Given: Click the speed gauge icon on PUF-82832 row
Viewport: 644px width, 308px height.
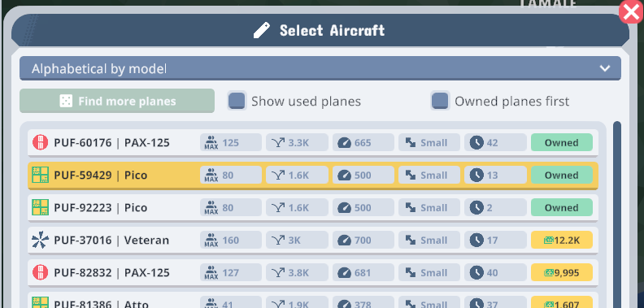Looking at the screenshot, I should (344, 273).
